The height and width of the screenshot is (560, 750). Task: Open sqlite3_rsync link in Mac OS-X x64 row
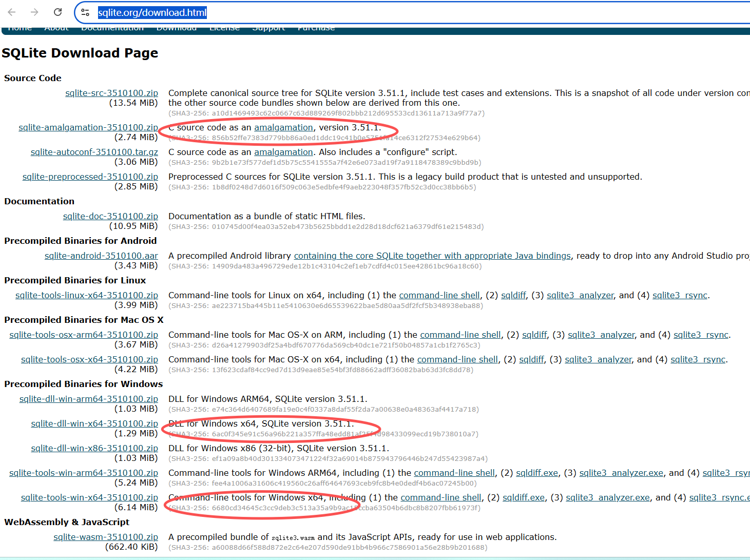[x=698, y=359]
